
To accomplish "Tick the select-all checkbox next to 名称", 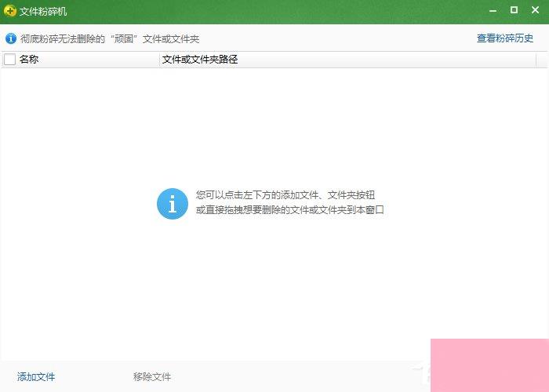I will [x=9, y=60].
